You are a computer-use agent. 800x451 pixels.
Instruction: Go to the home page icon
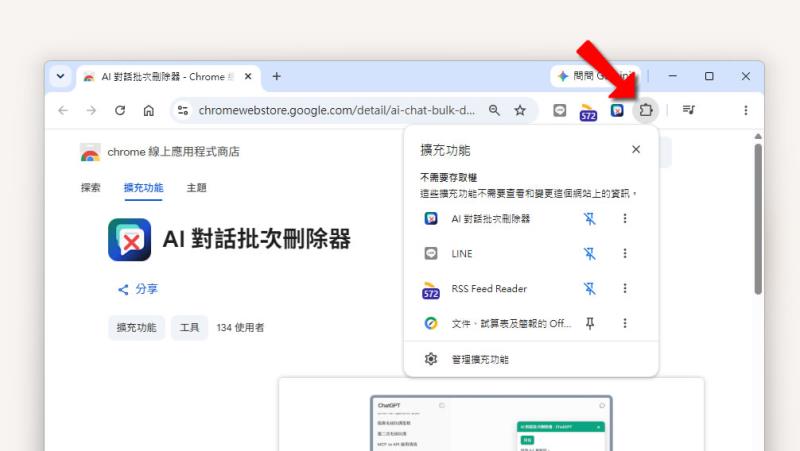pyautogui.click(x=148, y=110)
